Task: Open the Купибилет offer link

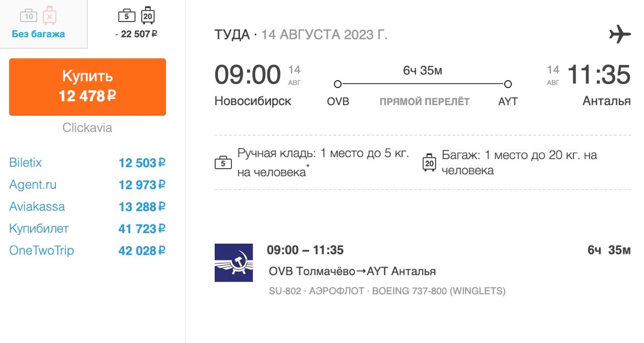Action: [39, 229]
